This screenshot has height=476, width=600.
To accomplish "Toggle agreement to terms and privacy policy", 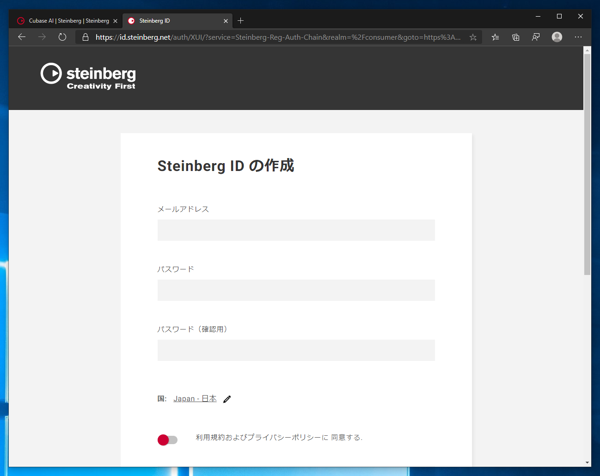I will point(167,440).
